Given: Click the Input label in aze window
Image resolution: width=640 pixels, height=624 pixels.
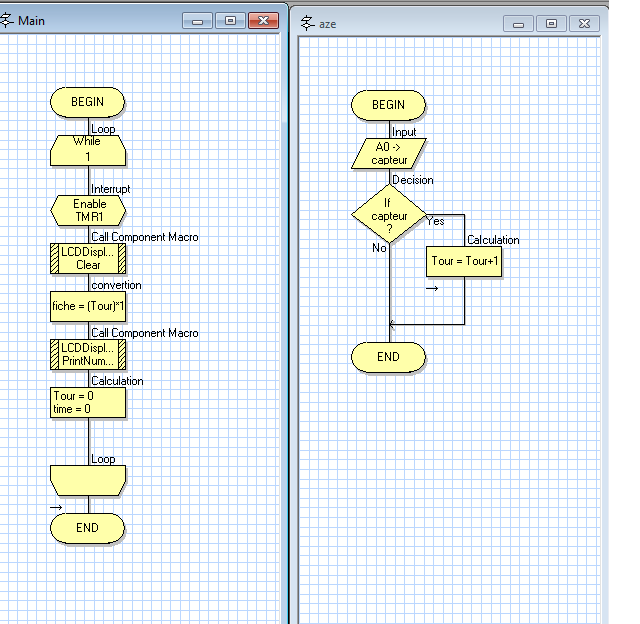Looking at the screenshot, I should click(404, 132).
